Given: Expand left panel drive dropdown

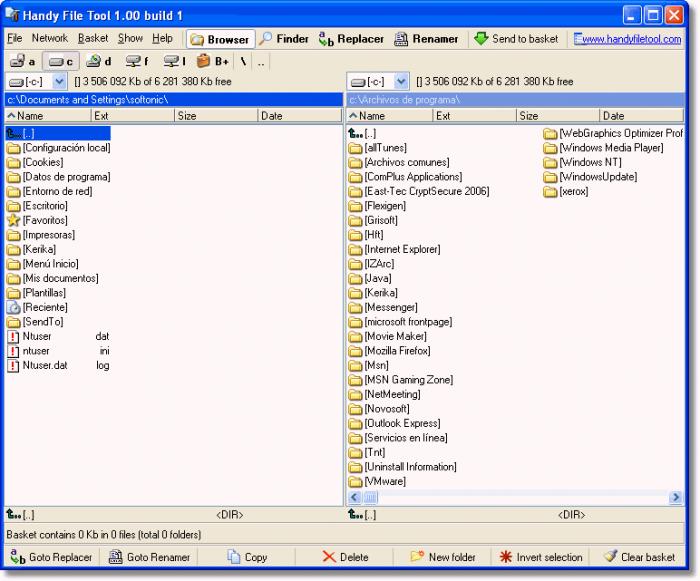Looking at the screenshot, I should (59, 82).
